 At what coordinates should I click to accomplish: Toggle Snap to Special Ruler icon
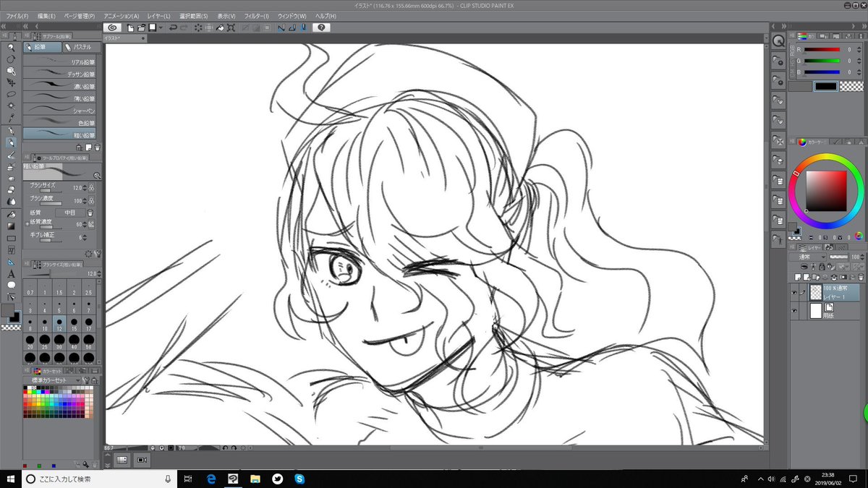pos(292,27)
